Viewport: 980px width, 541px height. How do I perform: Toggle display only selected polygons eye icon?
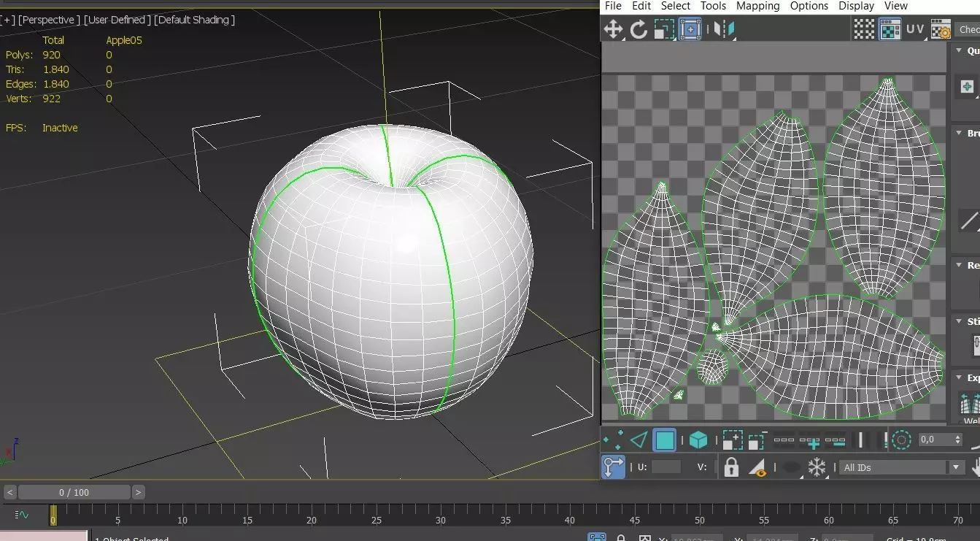pos(758,468)
